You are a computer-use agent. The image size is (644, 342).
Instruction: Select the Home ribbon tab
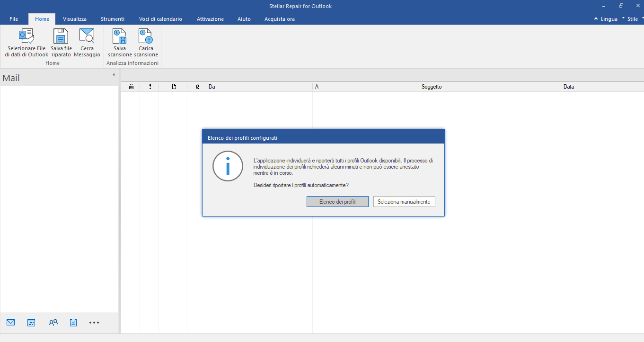point(42,19)
